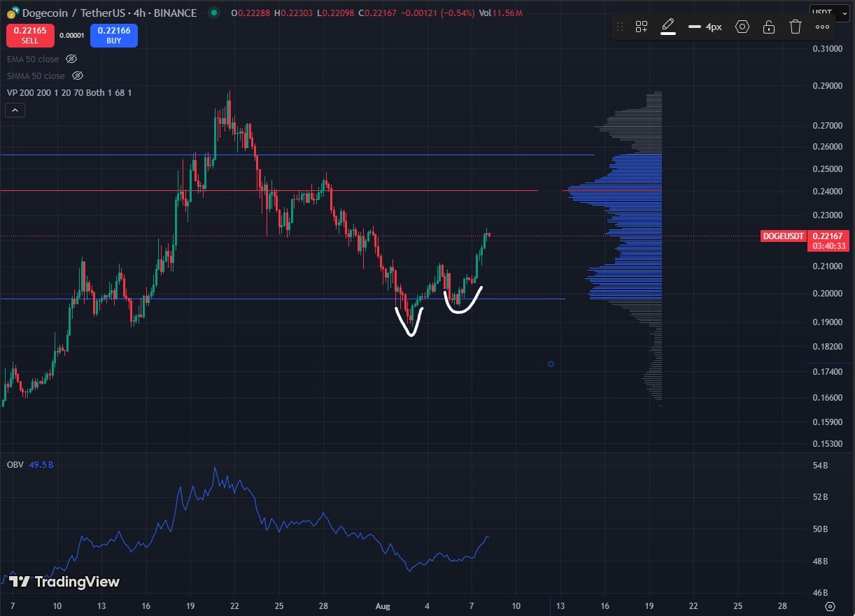Open the drawing settings hexagon icon
The height and width of the screenshot is (616, 855).
tap(742, 26)
